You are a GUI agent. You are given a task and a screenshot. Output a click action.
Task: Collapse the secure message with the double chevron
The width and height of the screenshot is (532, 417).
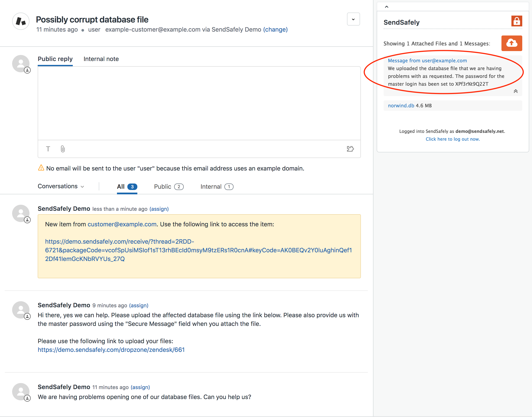tap(516, 91)
